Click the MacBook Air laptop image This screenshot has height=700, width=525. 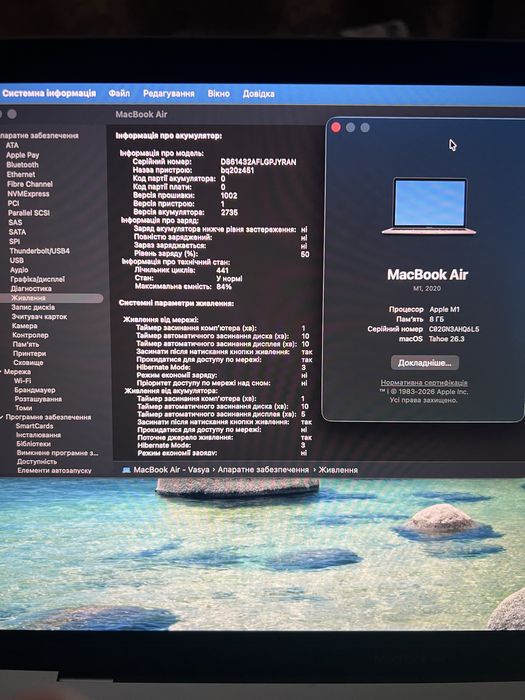click(429, 206)
